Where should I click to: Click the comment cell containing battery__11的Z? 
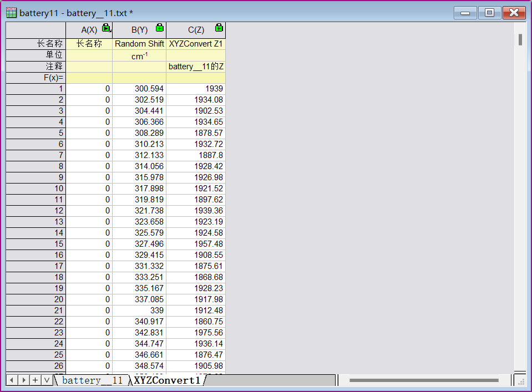[x=196, y=67]
